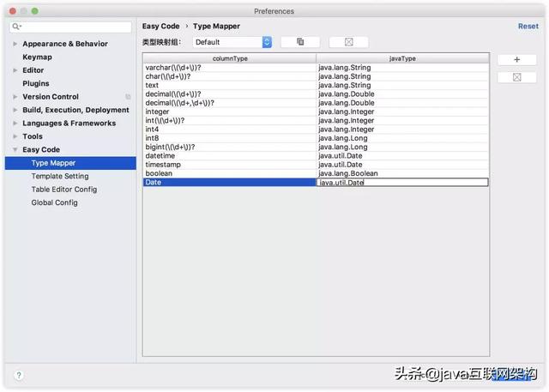Open Type Mapper settings page

(70, 163)
